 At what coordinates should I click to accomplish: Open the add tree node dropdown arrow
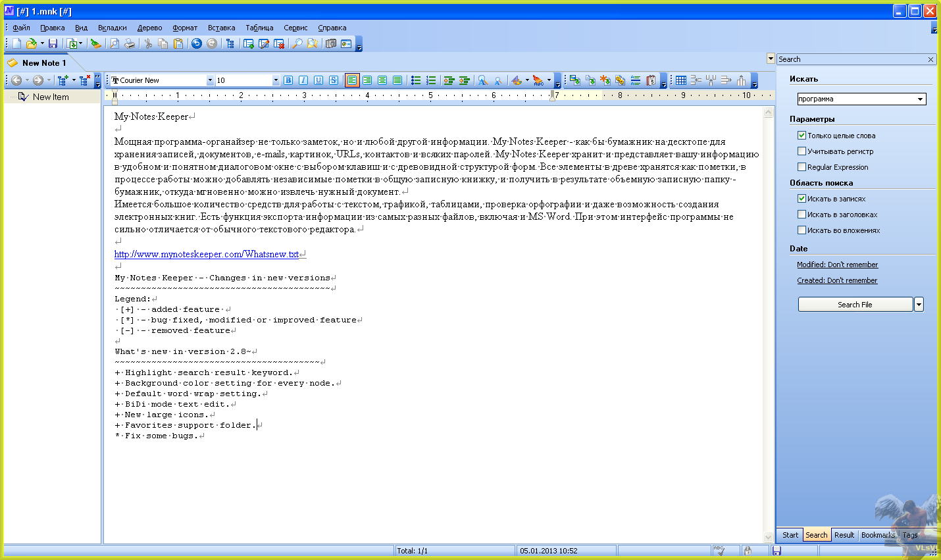pyautogui.click(x=74, y=80)
